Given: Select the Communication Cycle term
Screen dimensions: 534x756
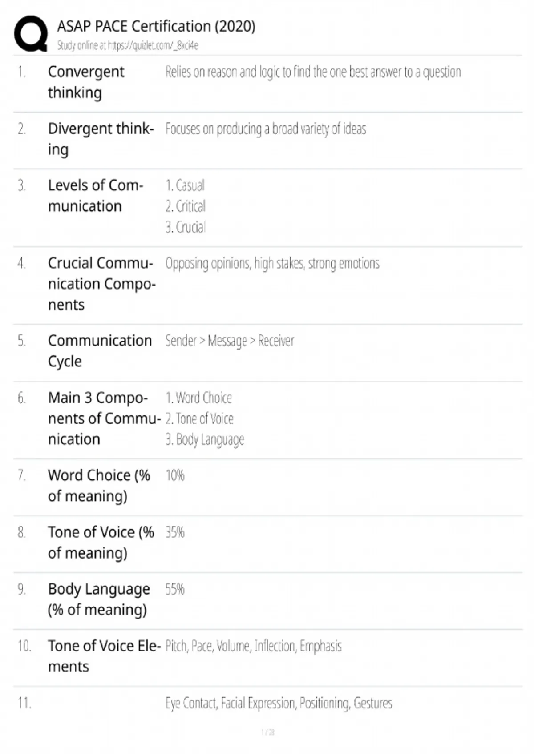Looking at the screenshot, I should click(x=100, y=351).
